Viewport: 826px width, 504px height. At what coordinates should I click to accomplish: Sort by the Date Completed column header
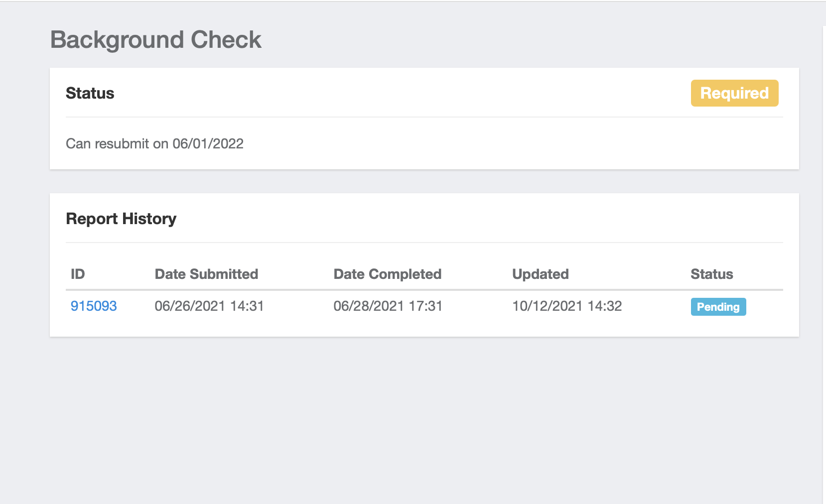(387, 273)
